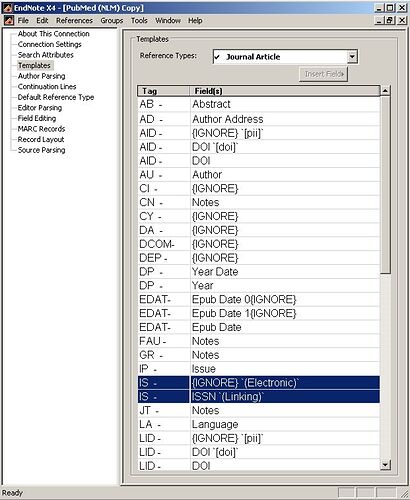Click the {IGNORE} `(Electronic)` highlighted field
Viewport: 410px width, 500px height.
click(285, 383)
